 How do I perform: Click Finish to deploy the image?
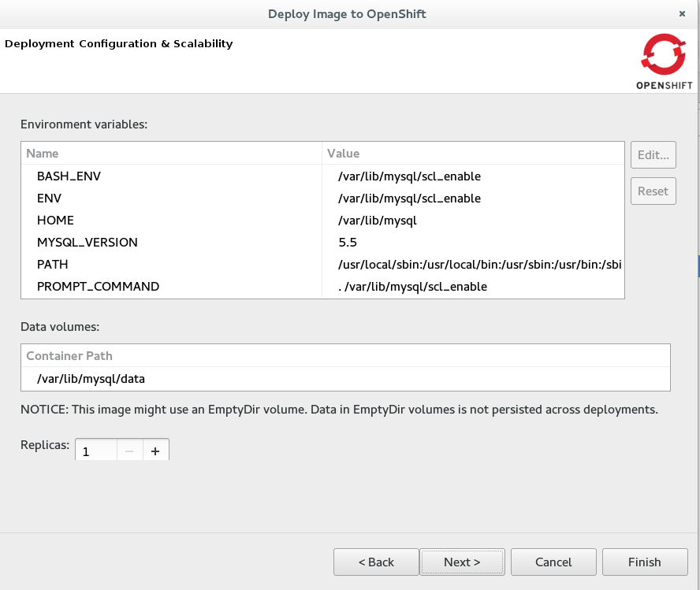pyautogui.click(x=644, y=562)
